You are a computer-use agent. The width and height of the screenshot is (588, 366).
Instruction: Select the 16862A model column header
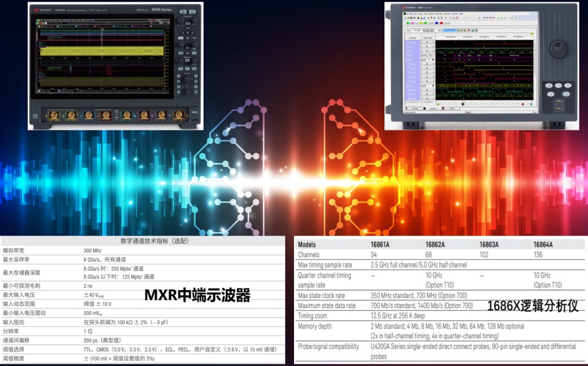coord(435,245)
